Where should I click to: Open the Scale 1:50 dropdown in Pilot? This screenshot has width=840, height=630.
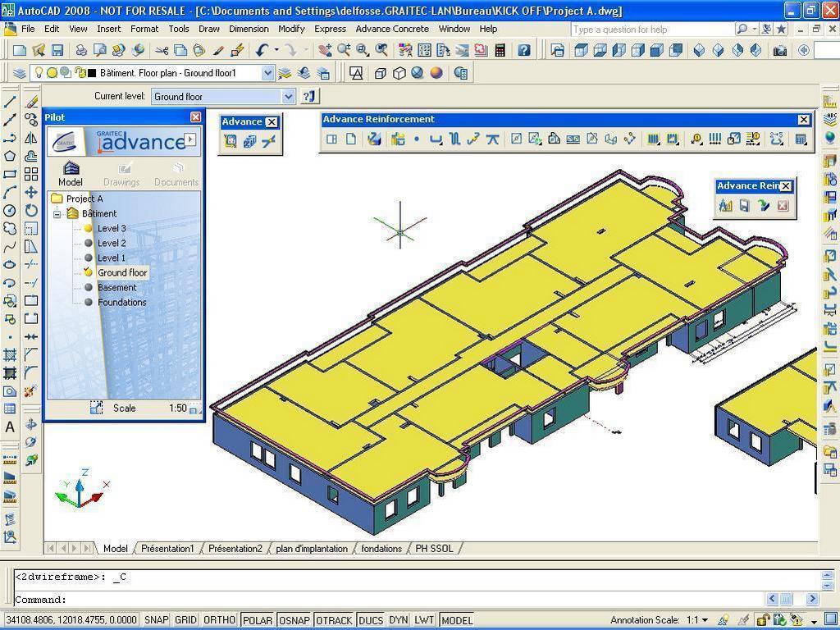(194, 409)
